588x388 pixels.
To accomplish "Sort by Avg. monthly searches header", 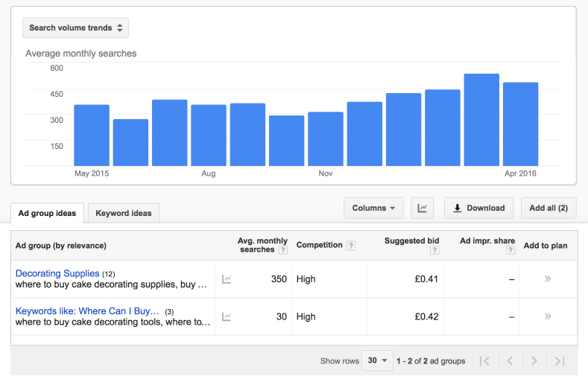I will coord(262,245).
